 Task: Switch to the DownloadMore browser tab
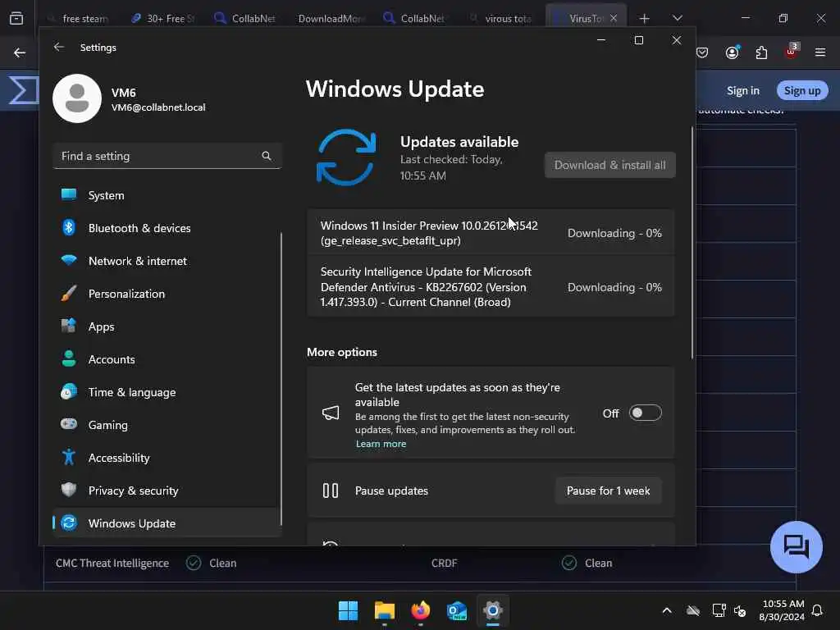[331, 19]
